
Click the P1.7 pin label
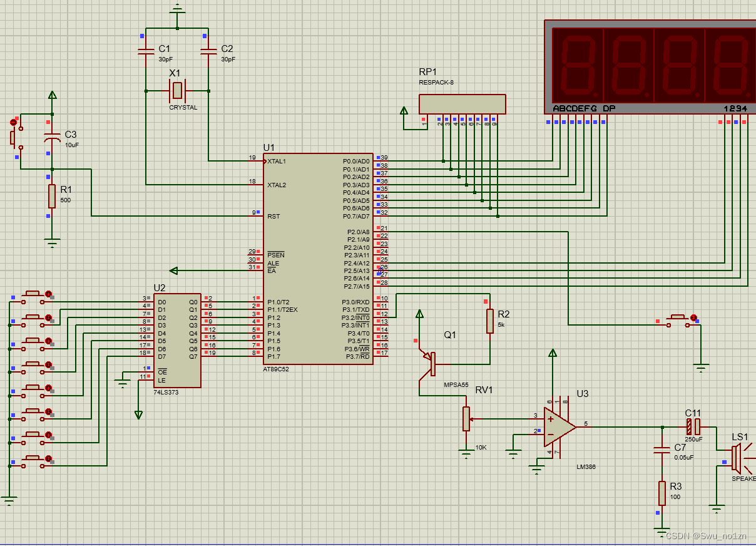[273, 357]
